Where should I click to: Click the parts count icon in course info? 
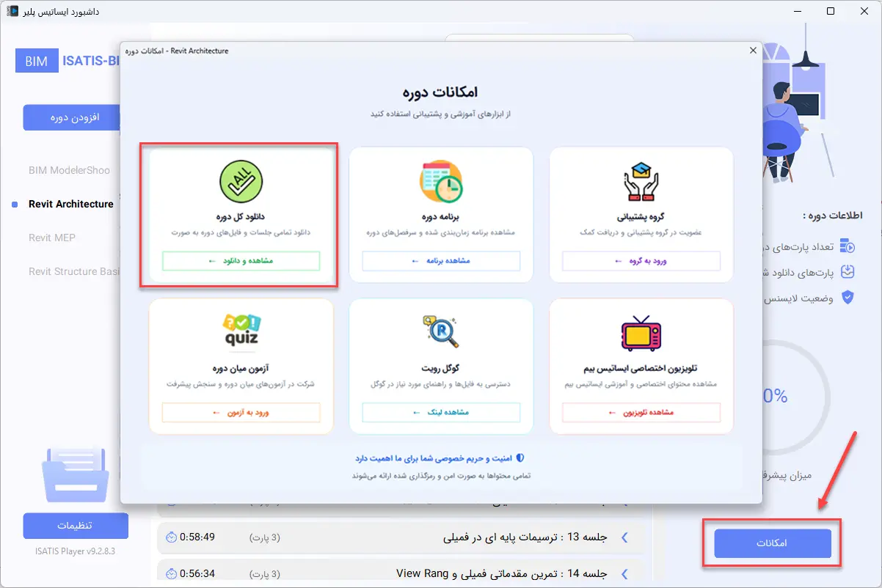tap(848, 245)
